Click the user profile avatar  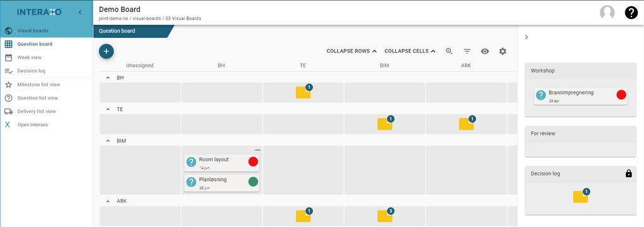click(607, 13)
